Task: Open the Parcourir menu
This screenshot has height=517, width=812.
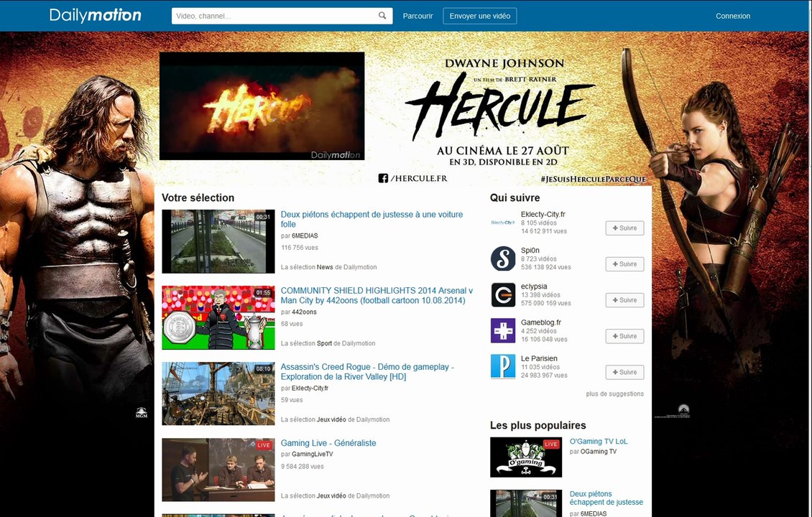Action: point(417,16)
